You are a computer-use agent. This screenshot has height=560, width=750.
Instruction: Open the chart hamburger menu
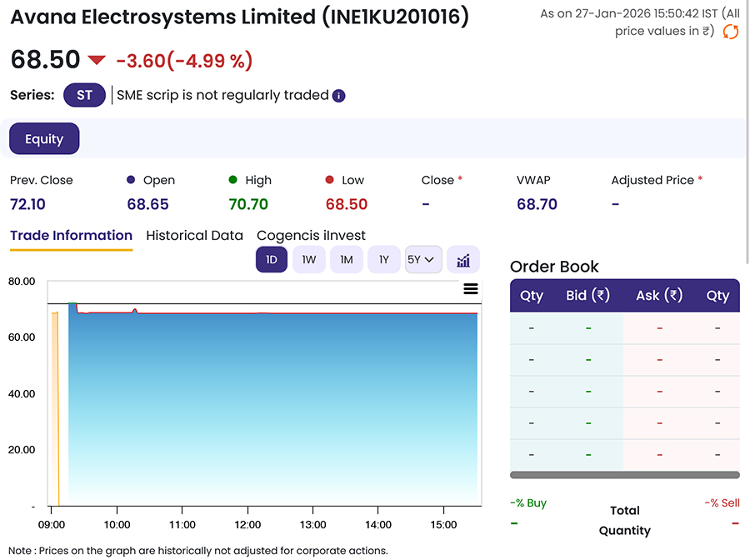(x=470, y=288)
